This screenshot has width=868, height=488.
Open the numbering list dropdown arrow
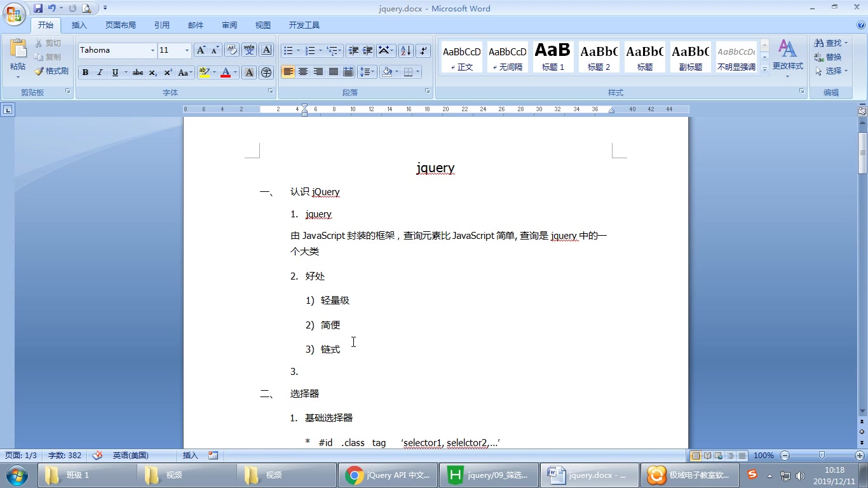tap(320, 51)
